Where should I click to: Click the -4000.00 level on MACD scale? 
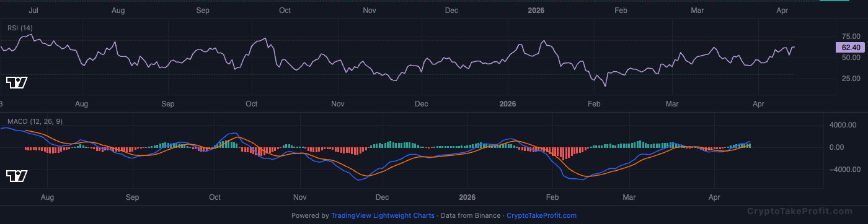(846, 170)
